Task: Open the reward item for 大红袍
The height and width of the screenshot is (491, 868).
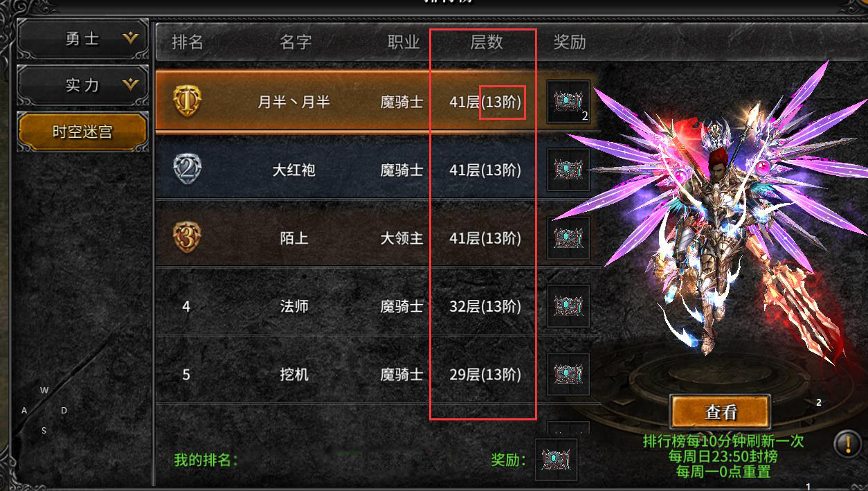Action: tap(568, 170)
